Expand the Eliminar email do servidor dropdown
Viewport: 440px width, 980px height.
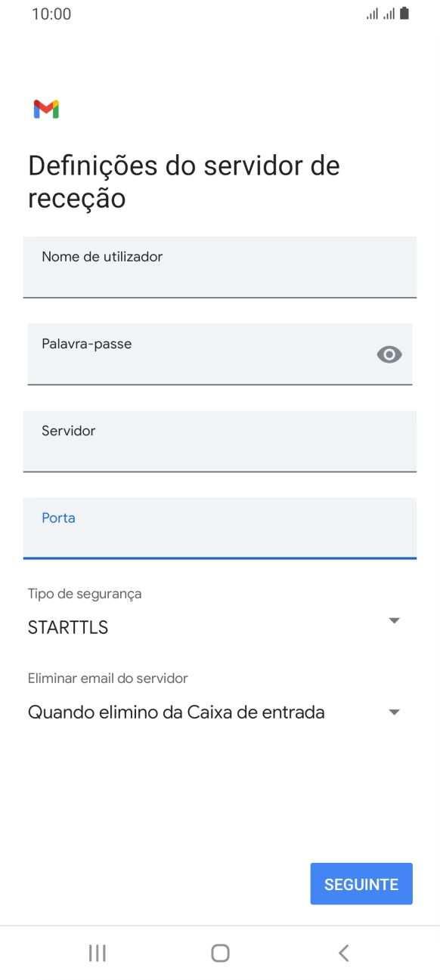point(394,711)
